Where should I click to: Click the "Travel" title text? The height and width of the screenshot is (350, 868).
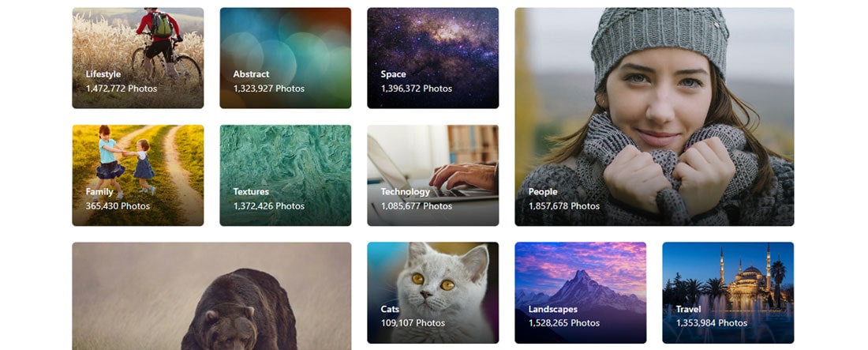point(688,310)
